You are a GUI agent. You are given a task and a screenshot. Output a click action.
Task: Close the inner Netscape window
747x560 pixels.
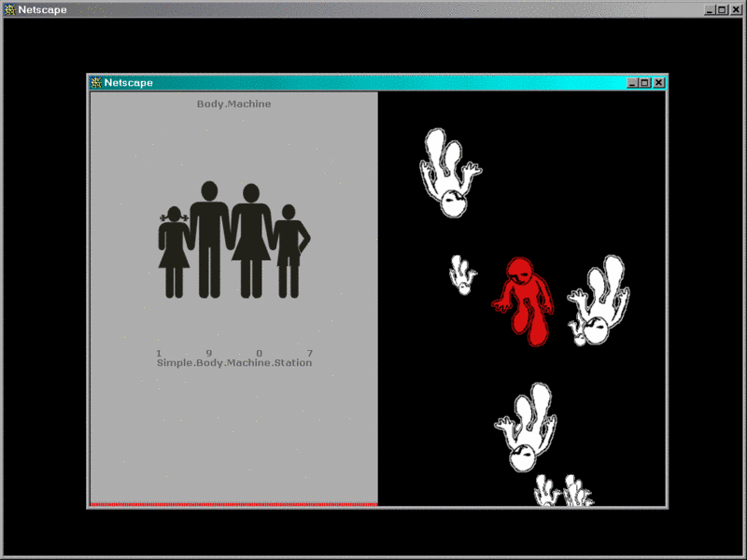click(658, 83)
